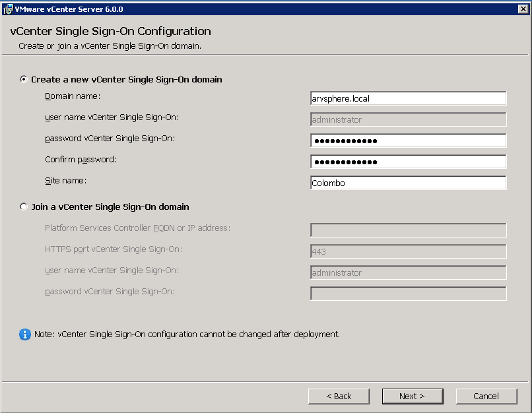Cancel the vCenter installation
This screenshot has height=413, width=532.
(486, 396)
